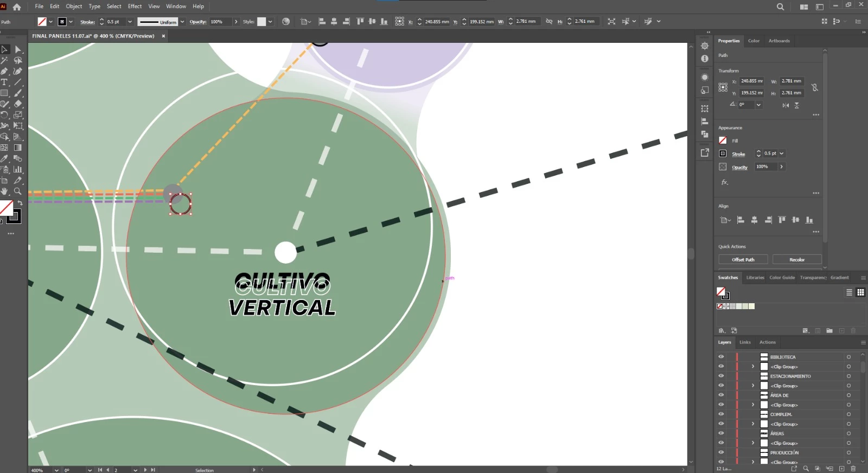Expand Clip Group below BIBLIOTECA
The width and height of the screenshot is (868, 473).
(x=753, y=367)
